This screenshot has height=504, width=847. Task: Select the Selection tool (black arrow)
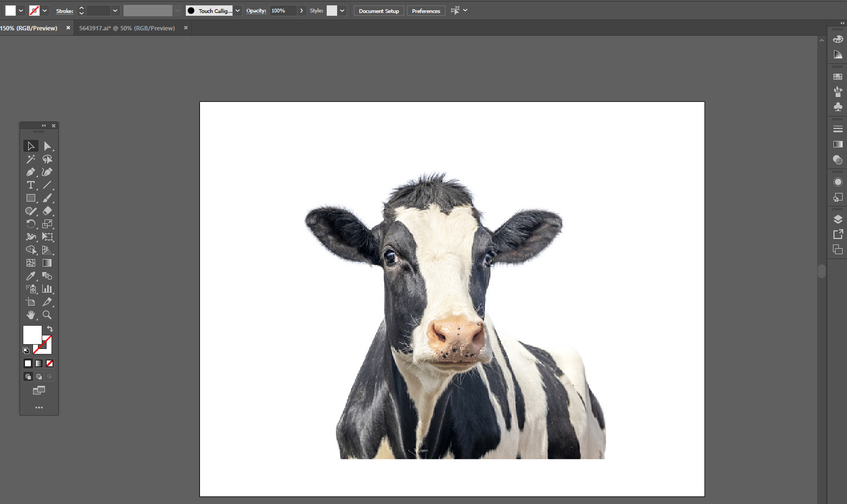[x=31, y=146]
